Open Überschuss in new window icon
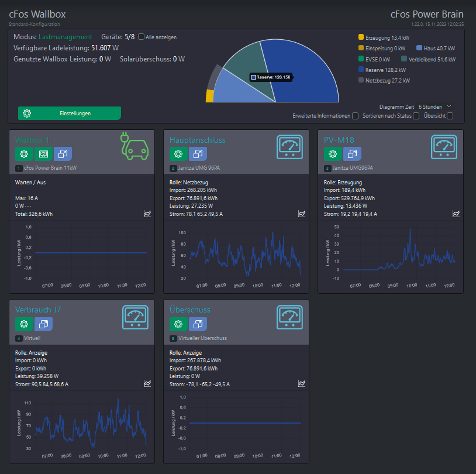The image size is (476, 474). 198,324
